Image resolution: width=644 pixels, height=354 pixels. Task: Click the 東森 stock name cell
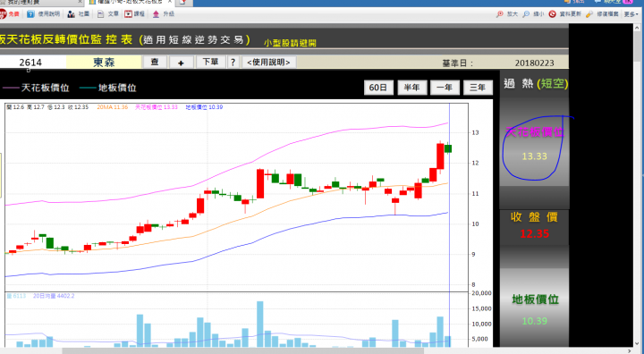tap(104, 63)
